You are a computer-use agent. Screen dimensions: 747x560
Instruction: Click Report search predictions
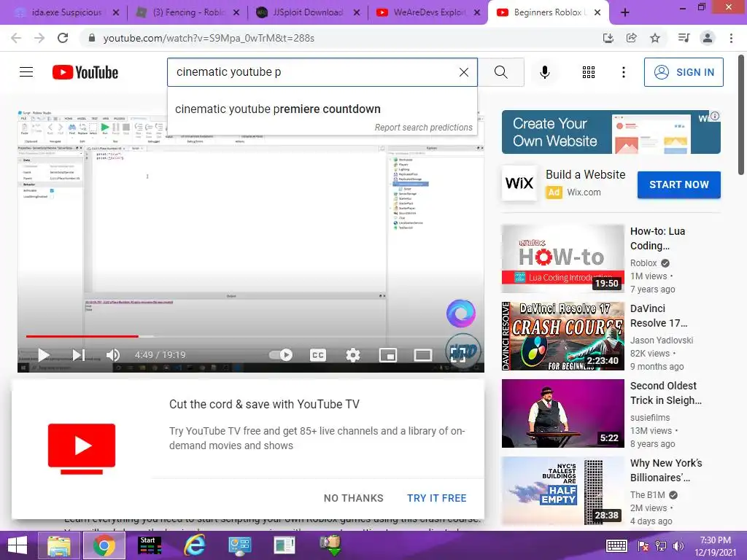(x=423, y=128)
